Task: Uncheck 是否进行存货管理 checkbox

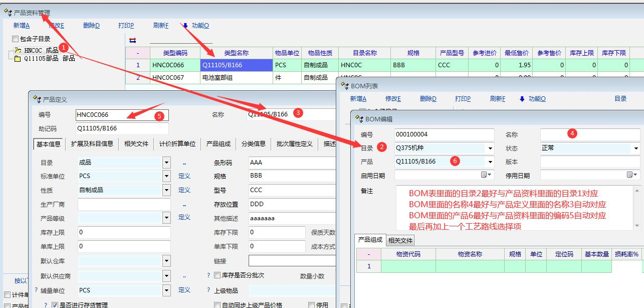Action: (x=55, y=305)
